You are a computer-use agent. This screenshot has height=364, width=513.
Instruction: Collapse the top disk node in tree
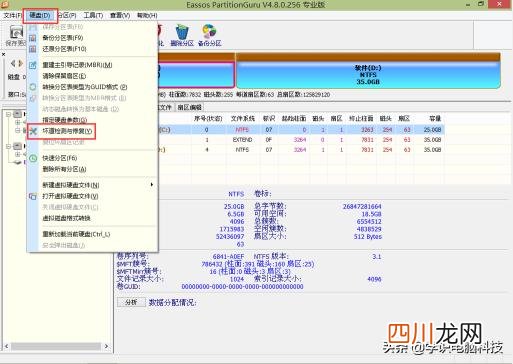click(x=8, y=114)
